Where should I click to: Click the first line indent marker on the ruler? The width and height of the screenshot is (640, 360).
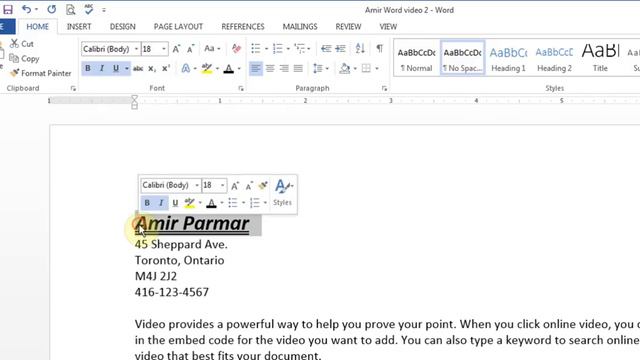tap(134, 98)
